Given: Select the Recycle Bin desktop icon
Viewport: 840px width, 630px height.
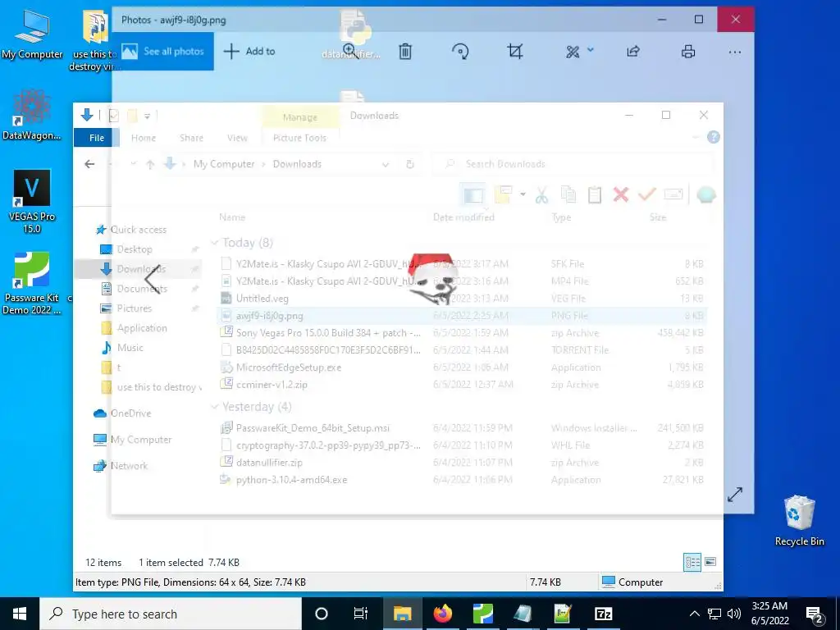Looking at the screenshot, I should [x=799, y=521].
